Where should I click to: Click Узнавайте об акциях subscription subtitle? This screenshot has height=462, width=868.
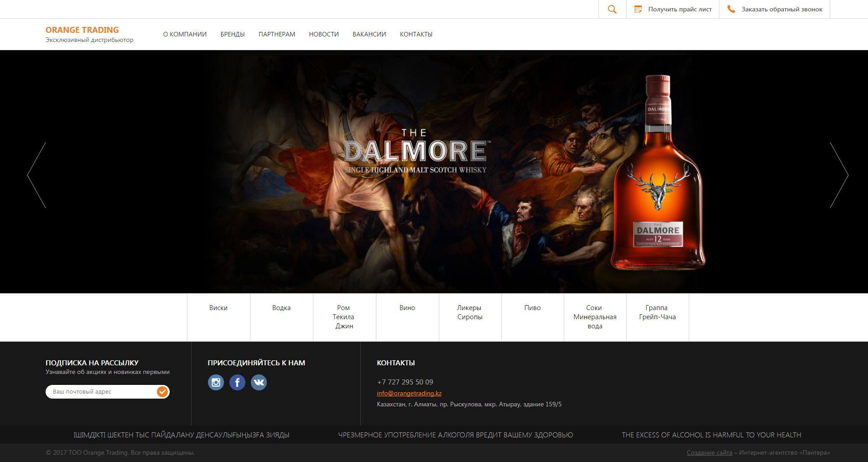pyautogui.click(x=108, y=372)
